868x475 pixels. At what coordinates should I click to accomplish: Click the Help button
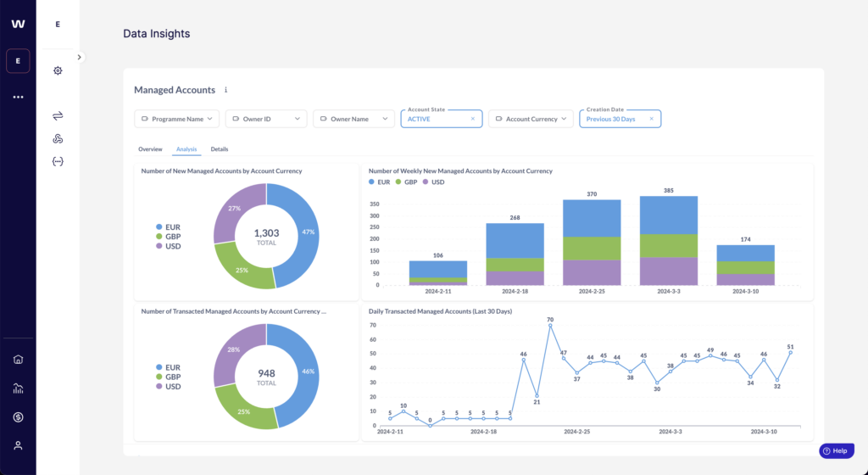[x=836, y=451]
